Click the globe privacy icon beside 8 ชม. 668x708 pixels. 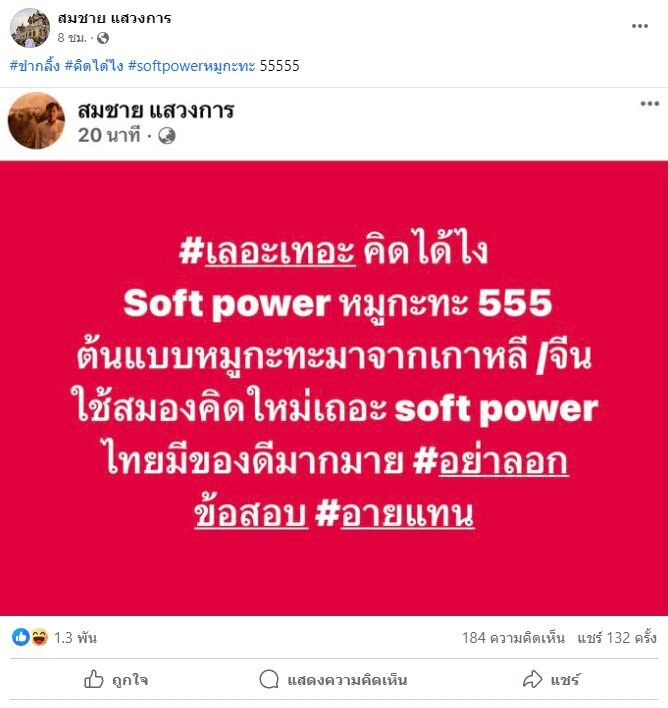[x=103, y=38]
